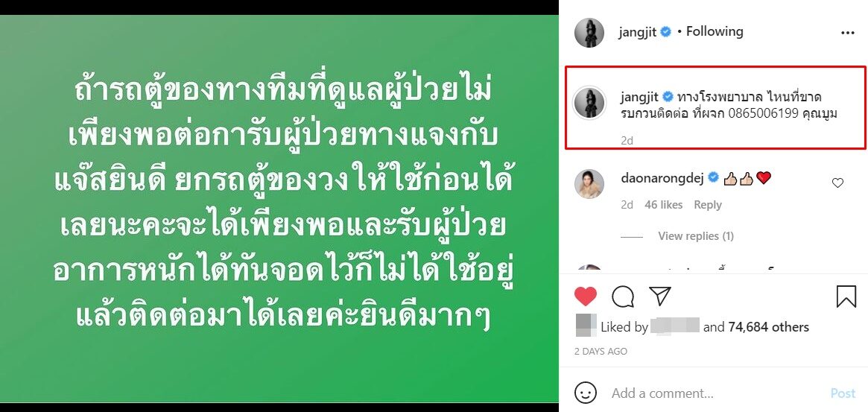Viewport: 868px width, 412px height.
Task: Expand View replies (1)
Action: pyautogui.click(x=696, y=236)
